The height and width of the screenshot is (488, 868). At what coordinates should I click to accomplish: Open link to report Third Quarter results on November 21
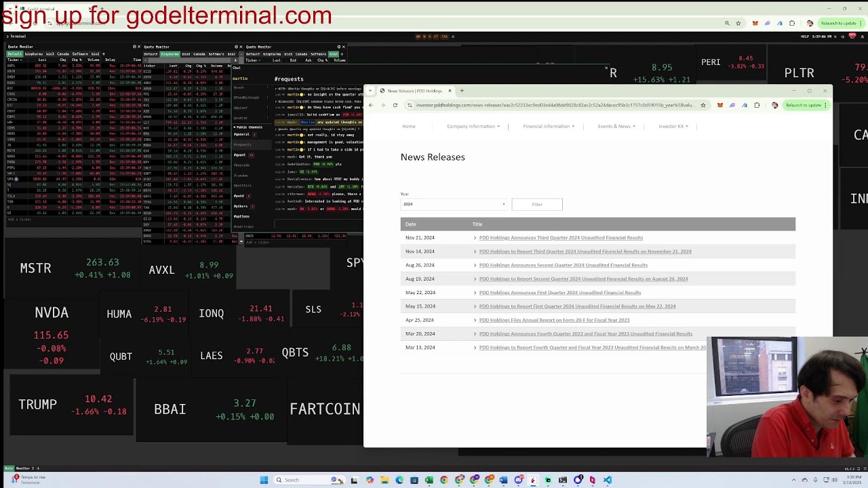[585, 251]
